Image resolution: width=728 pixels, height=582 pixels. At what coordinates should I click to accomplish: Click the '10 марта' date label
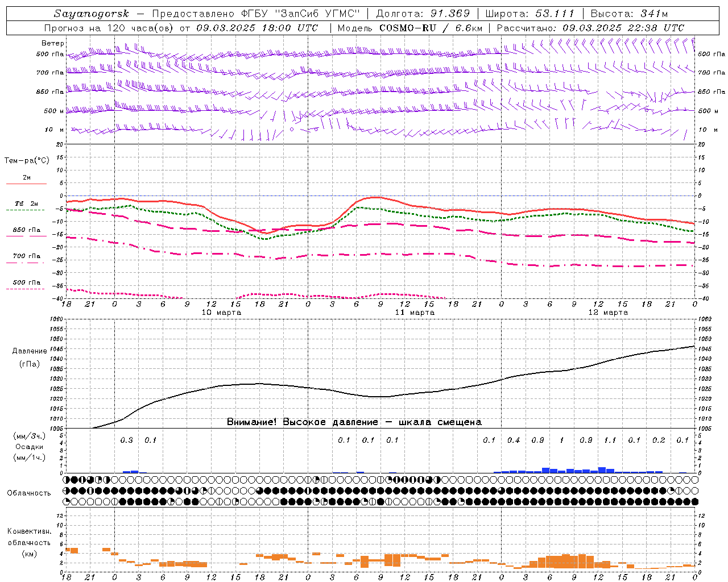221,313
